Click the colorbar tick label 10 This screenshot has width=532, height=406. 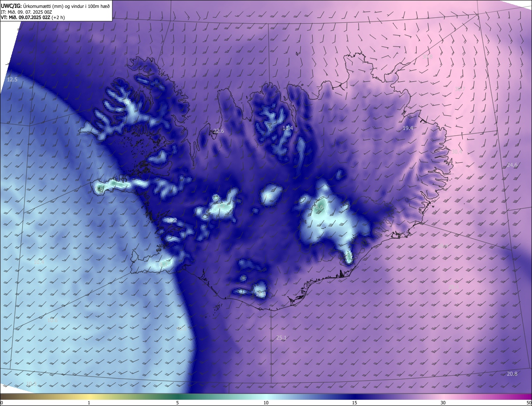(x=266, y=403)
